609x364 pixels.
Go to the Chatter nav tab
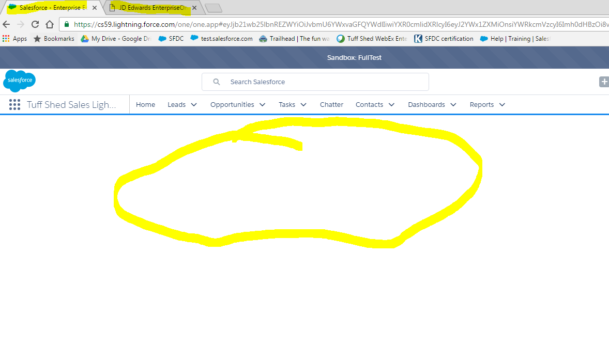pyautogui.click(x=332, y=105)
